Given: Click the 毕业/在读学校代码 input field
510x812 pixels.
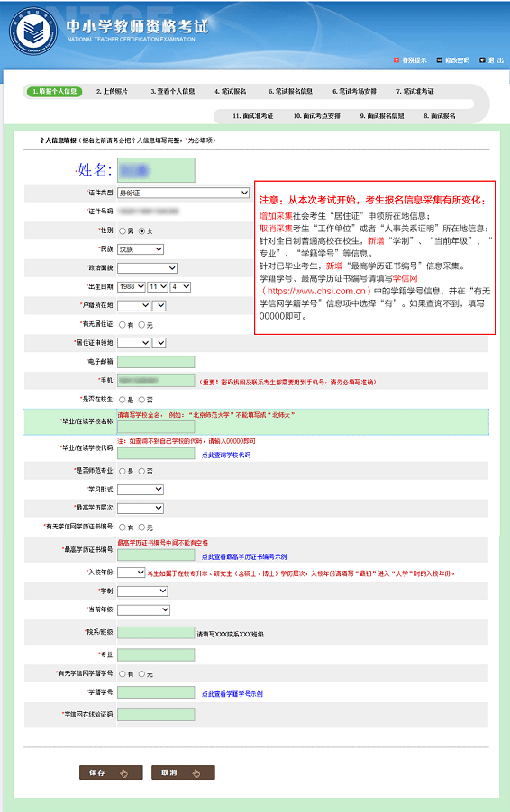Looking at the screenshot, I should tap(156, 454).
